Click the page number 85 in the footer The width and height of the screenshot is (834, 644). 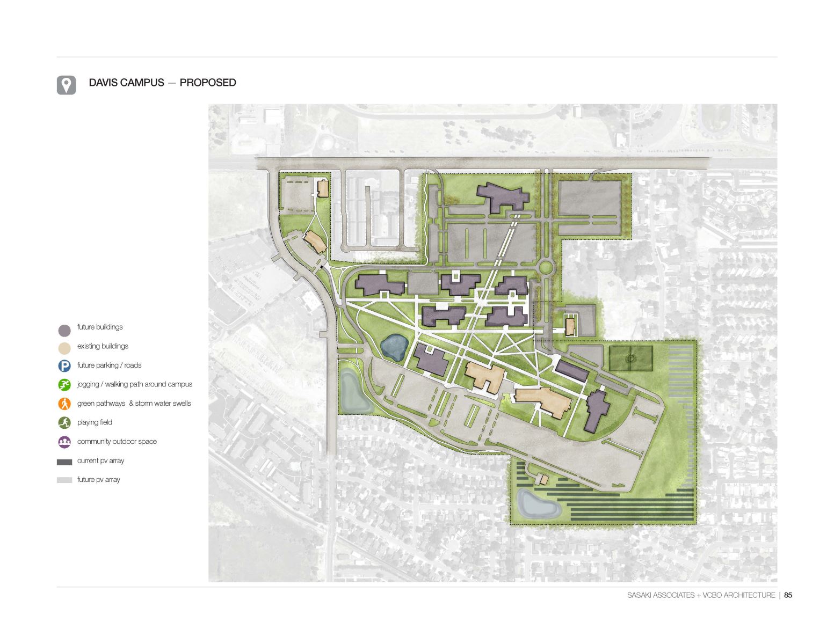click(788, 595)
